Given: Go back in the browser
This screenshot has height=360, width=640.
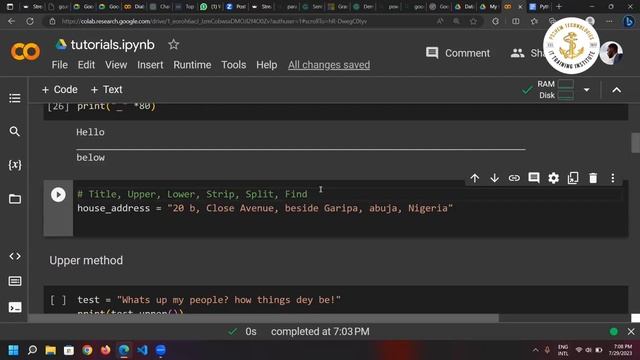Looking at the screenshot, I should (x=11, y=21).
